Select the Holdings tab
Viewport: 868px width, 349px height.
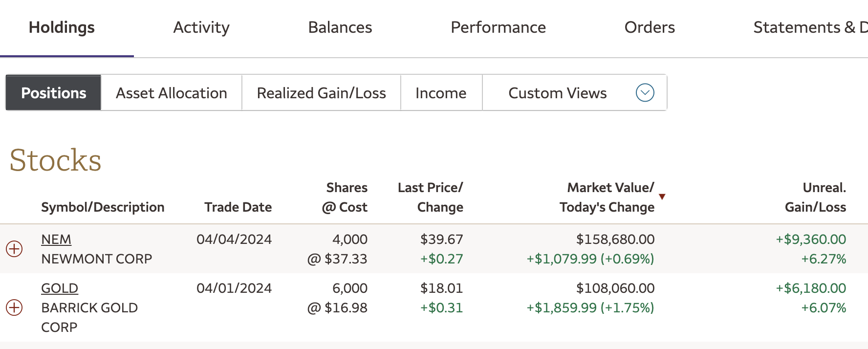pyautogui.click(x=62, y=27)
